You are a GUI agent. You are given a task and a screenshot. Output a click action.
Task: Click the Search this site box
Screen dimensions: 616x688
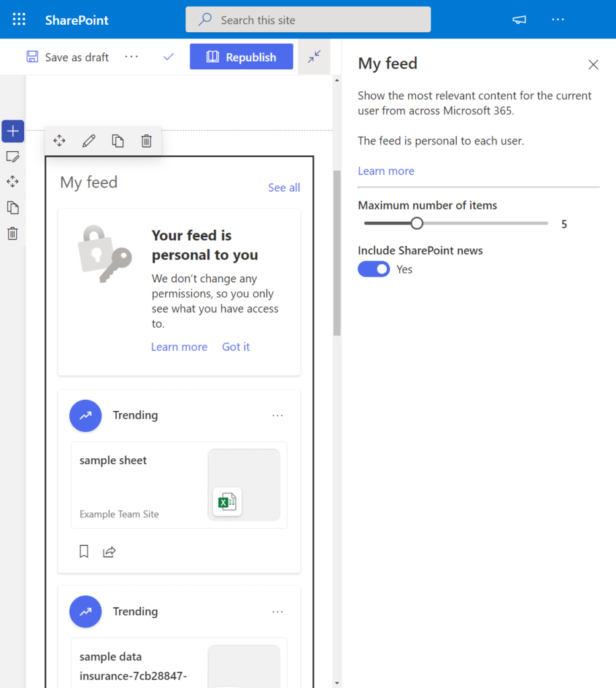(x=308, y=19)
